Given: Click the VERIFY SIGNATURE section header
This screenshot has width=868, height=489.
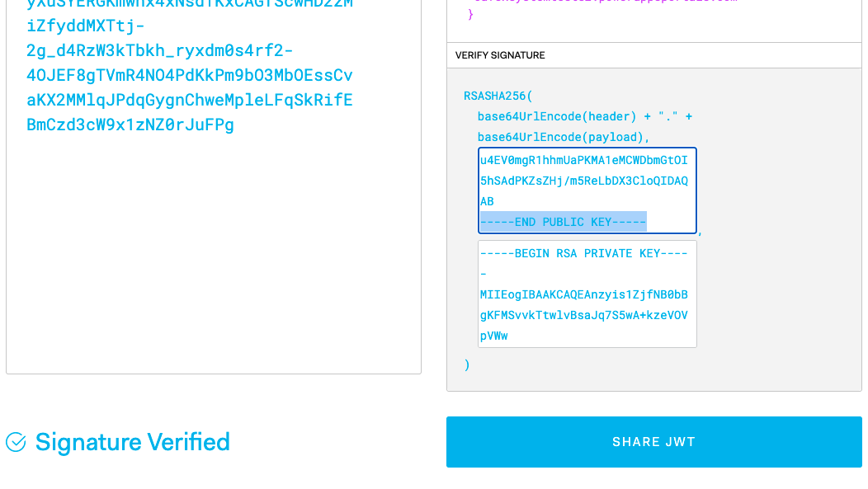Looking at the screenshot, I should click(500, 55).
